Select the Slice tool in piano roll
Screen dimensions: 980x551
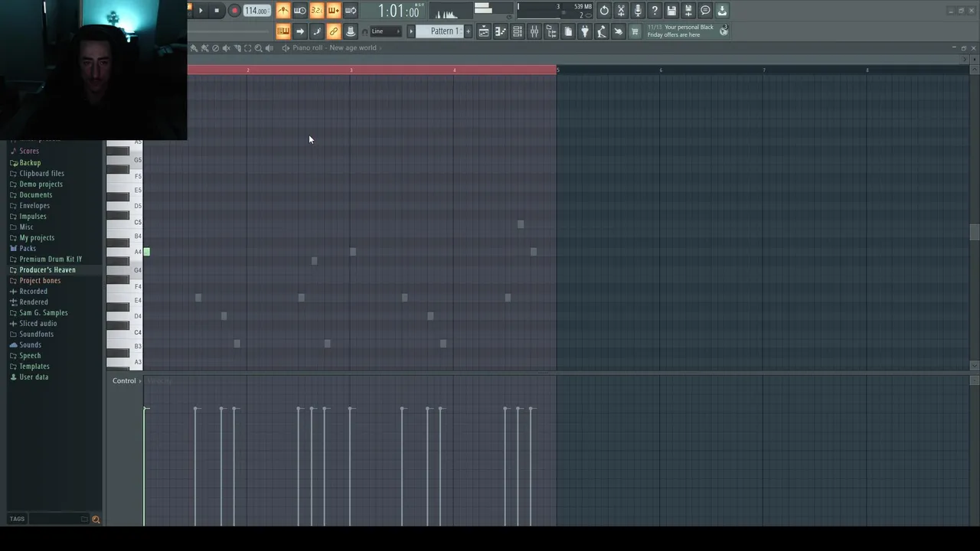pos(237,47)
